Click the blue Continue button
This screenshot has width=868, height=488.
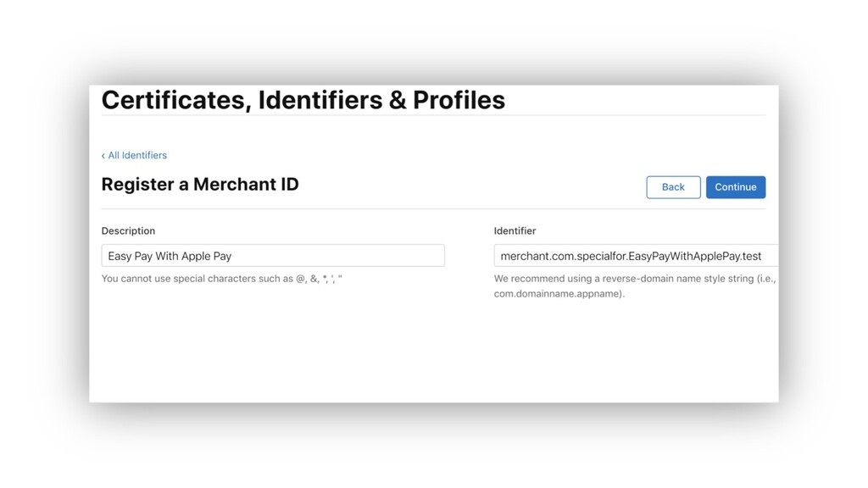[x=736, y=187]
